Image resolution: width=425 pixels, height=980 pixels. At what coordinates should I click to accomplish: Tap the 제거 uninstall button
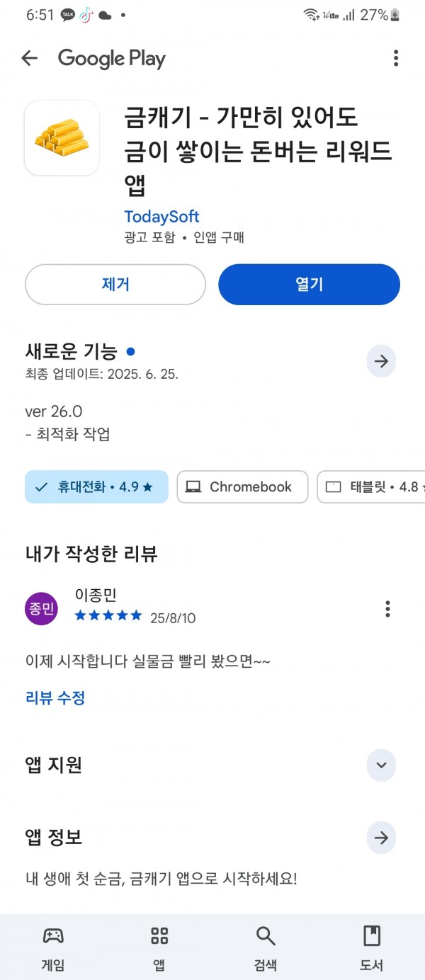[115, 285]
